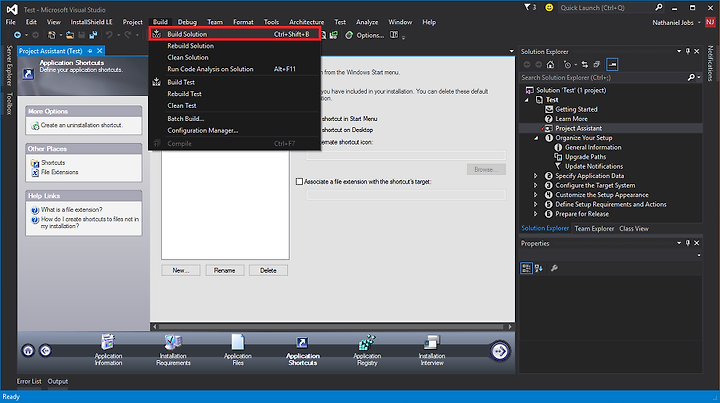
Task: Click the Open File folder toolbar icon
Action: point(70,35)
